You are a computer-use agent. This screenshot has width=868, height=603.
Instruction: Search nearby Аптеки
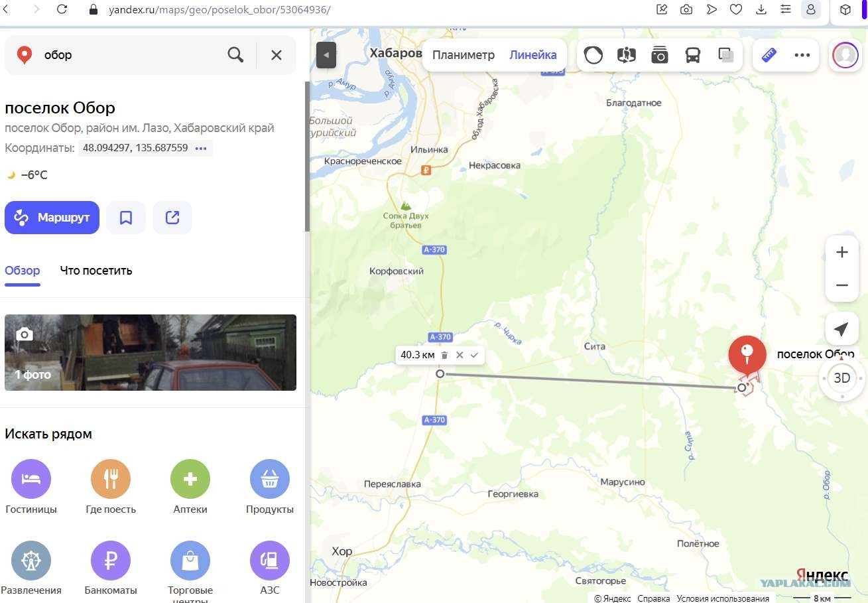pos(190,488)
